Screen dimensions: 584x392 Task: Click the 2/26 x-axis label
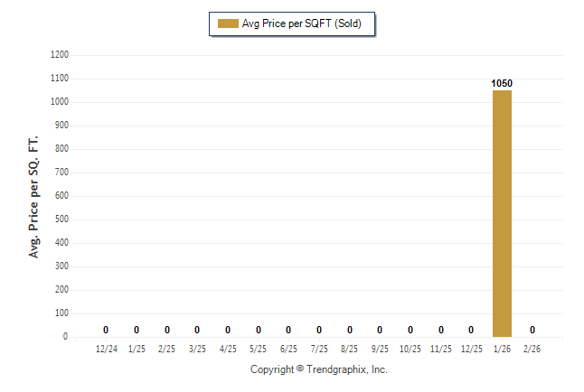[x=532, y=349]
